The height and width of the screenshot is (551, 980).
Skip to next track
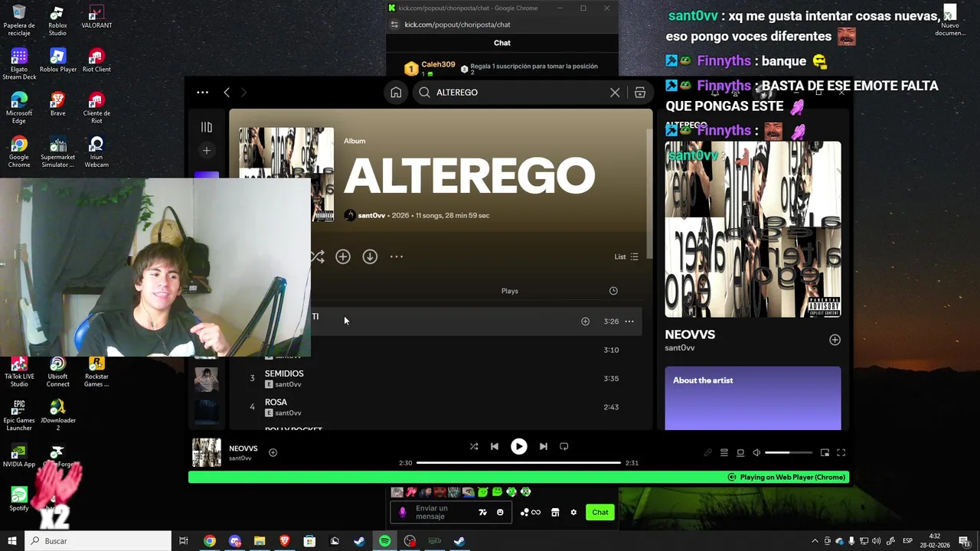[x=543, y=447]
